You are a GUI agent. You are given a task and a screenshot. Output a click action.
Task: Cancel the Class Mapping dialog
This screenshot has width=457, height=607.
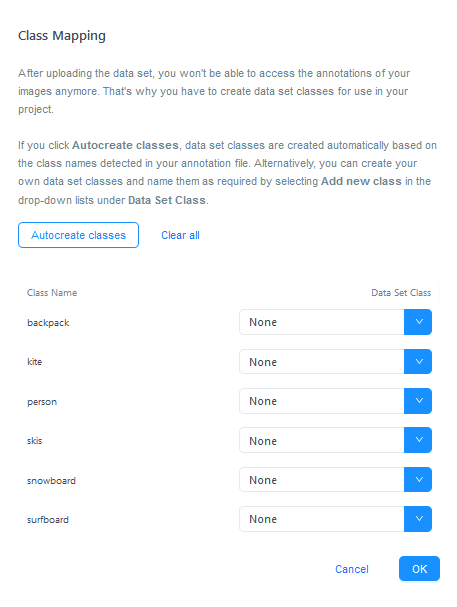coord(352,569)
